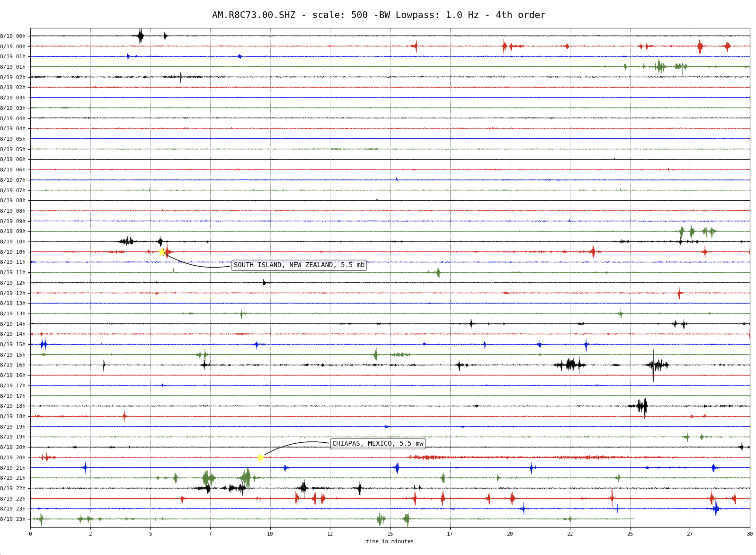Viewport: 756px width, 555px height.
Task: Click the 8/19 15h label beside the blue trace
Action: point(13,344)
